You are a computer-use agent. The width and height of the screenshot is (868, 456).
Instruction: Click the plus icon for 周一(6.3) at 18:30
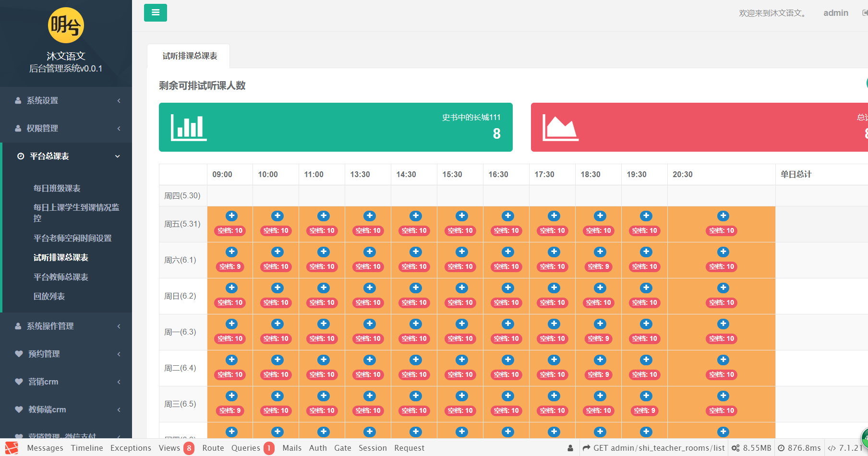coord(600,324)
